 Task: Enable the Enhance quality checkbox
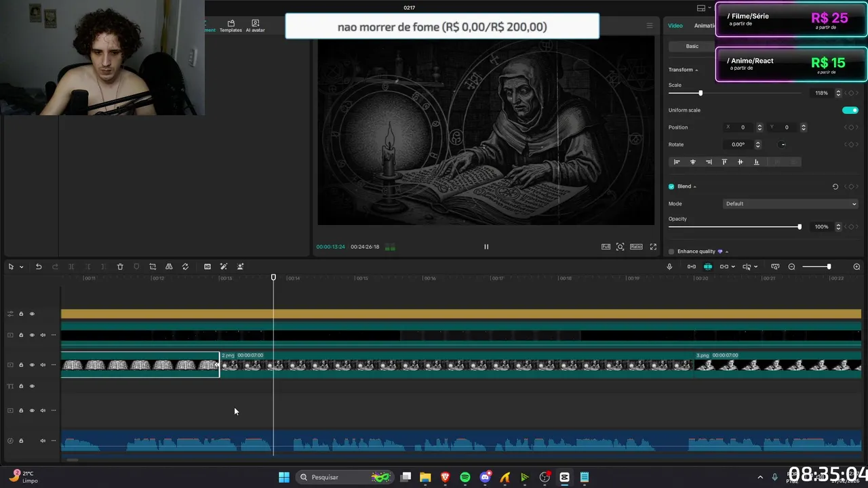(x=671, y=251)
